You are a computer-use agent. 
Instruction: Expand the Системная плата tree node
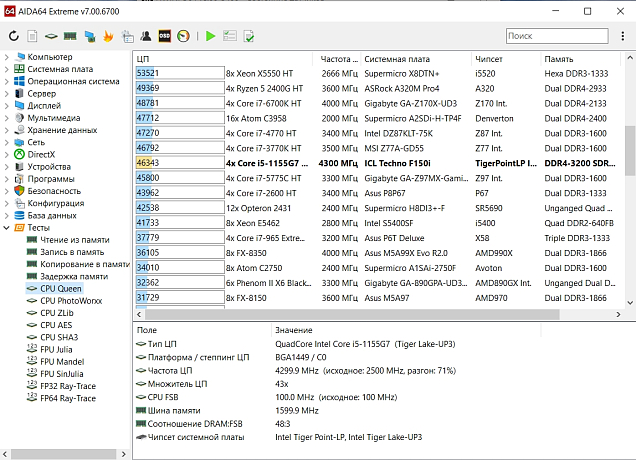(x=7, y=69)
